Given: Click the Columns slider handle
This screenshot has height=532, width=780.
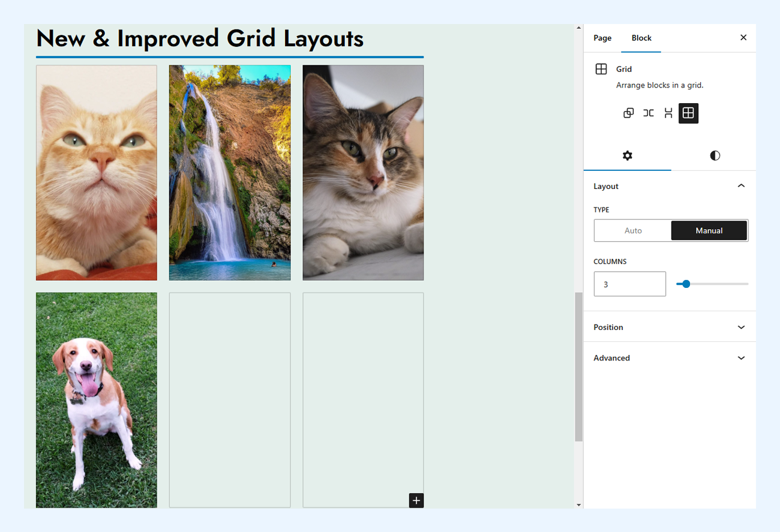Looking at the screenshot, I should point(686,284).
